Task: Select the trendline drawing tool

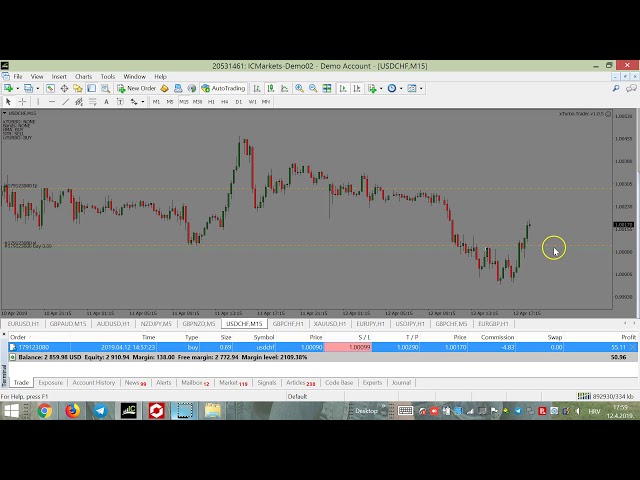Action: [x=66, y=101]
